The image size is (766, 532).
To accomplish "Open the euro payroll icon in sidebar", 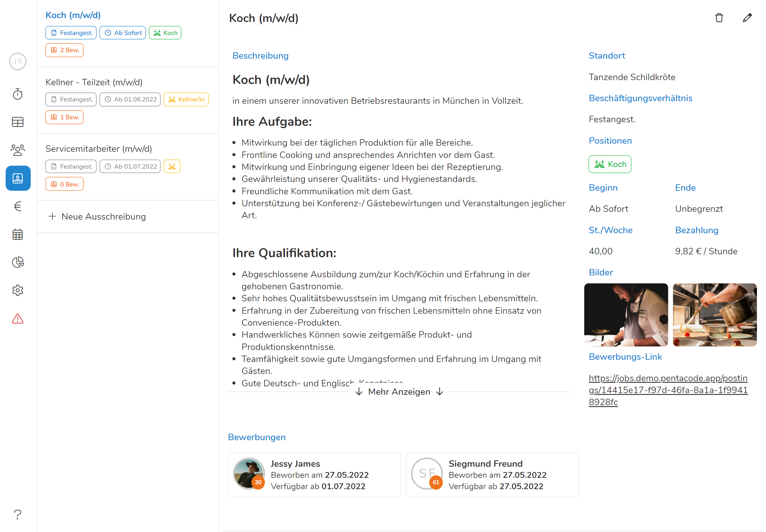I will click(x=18, y=206).
